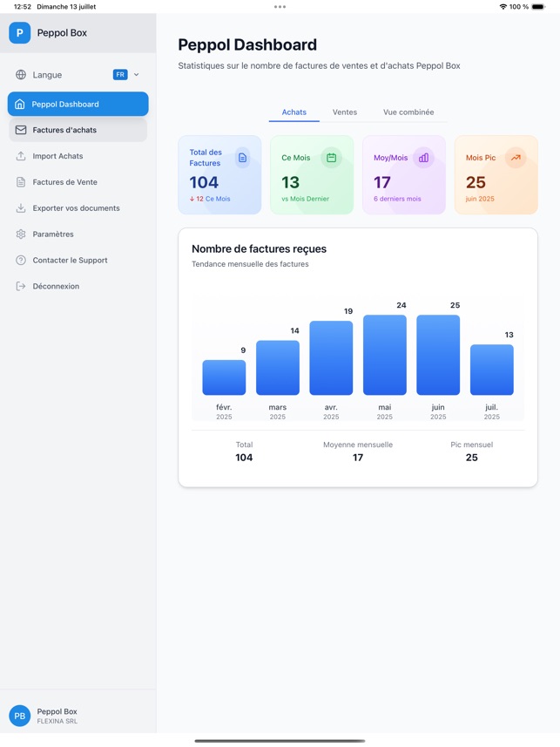Open Peppol Dashboard in the sidebar
Screen dimensions: 560x747
pyautogui.click(x=78, y=105)
